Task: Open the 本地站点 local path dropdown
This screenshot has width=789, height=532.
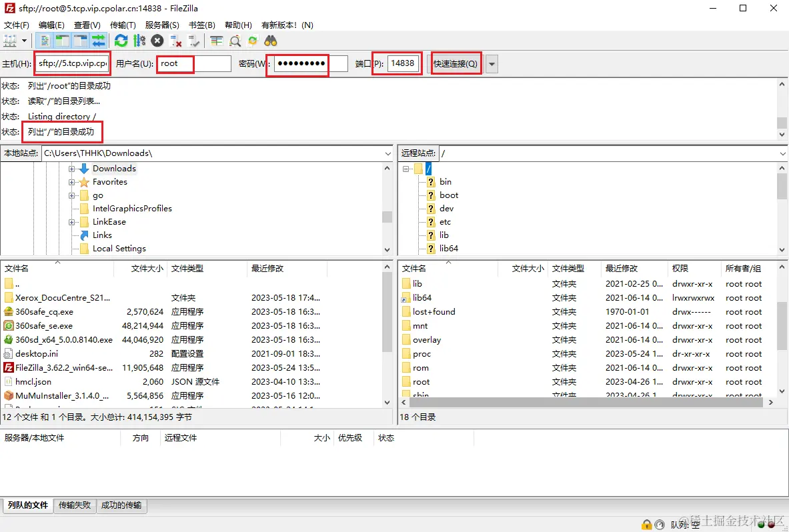Action: pos(387,153)
